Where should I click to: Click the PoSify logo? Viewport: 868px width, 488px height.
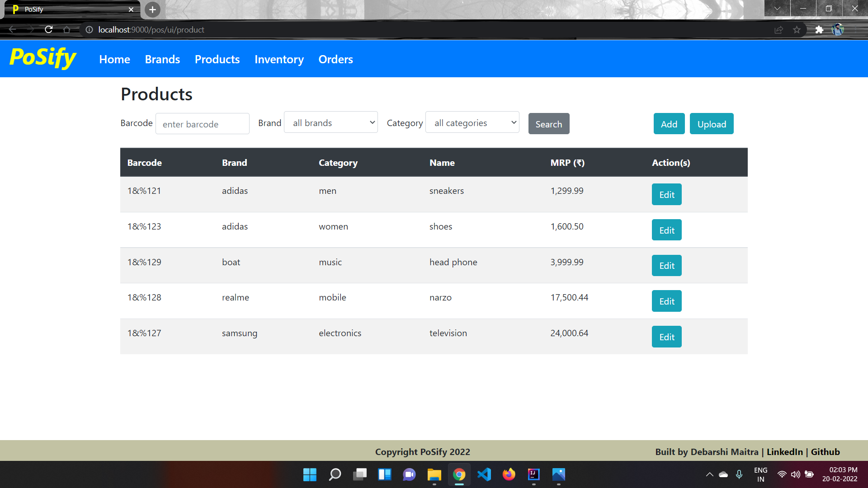click(x=42, y=58)
